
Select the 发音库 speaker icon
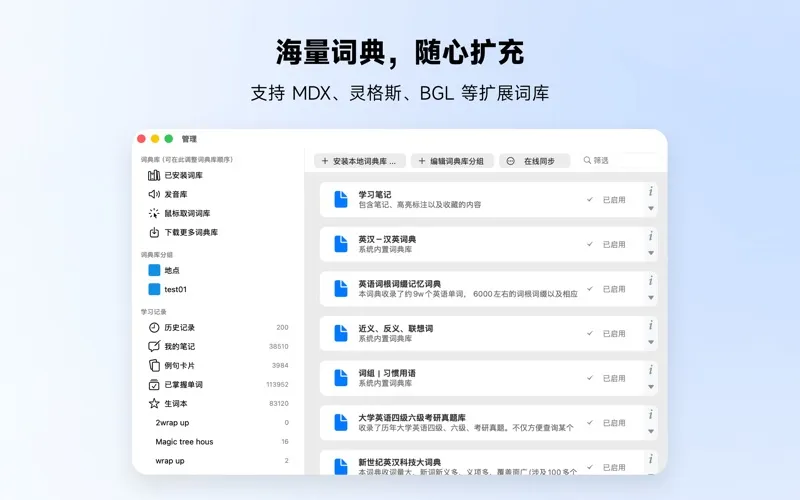[154, 194]
